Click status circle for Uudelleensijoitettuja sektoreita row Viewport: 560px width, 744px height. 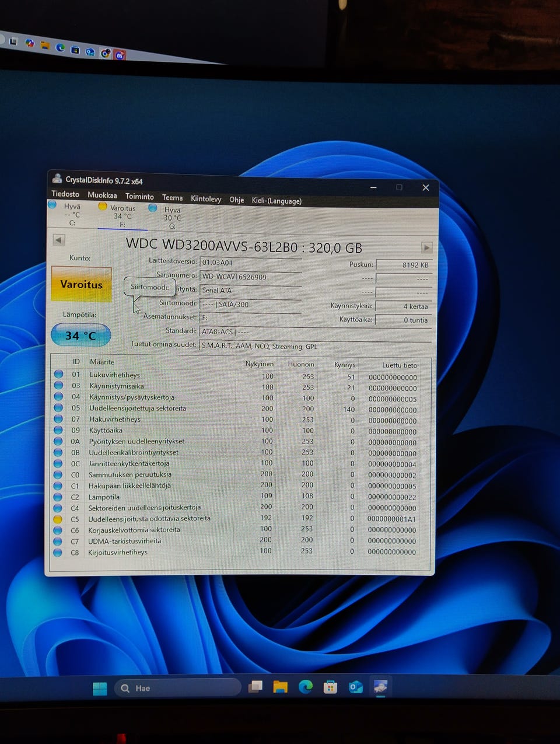[x=58, y=407]
